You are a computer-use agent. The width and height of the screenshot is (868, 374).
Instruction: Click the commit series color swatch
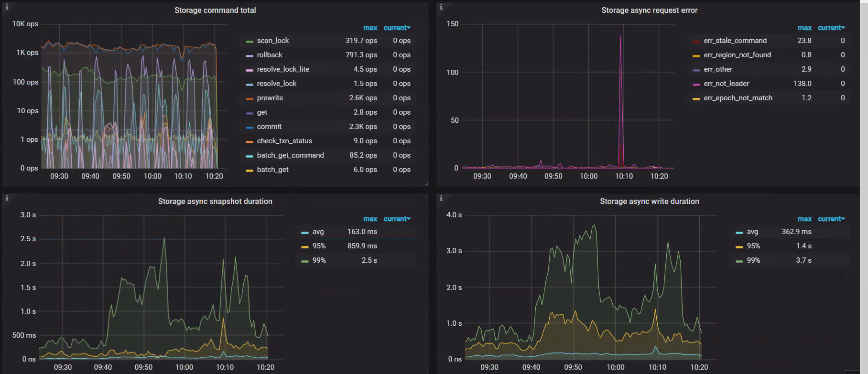click(x=249, y=127)
